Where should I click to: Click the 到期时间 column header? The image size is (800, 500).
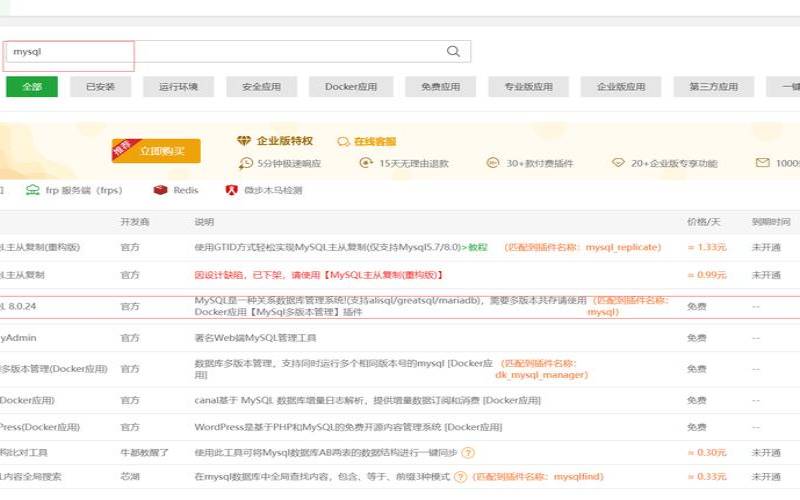(x=770, y=222)
